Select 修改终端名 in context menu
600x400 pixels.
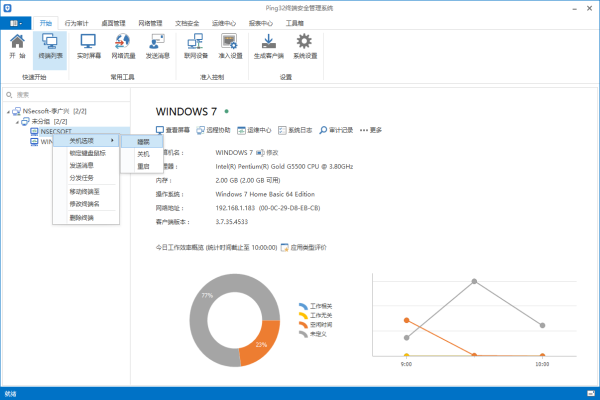tap(86, 204)
